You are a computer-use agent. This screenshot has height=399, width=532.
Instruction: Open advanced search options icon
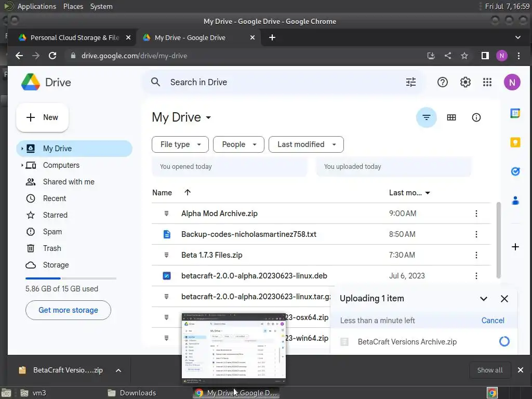pos(410,82)
